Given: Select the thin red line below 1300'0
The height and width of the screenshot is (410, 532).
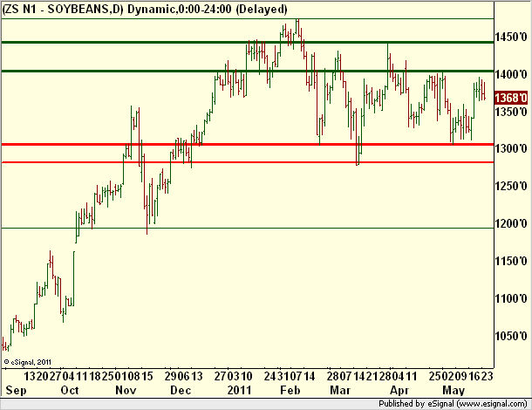Looking at the screenshot, I should 248,162.
